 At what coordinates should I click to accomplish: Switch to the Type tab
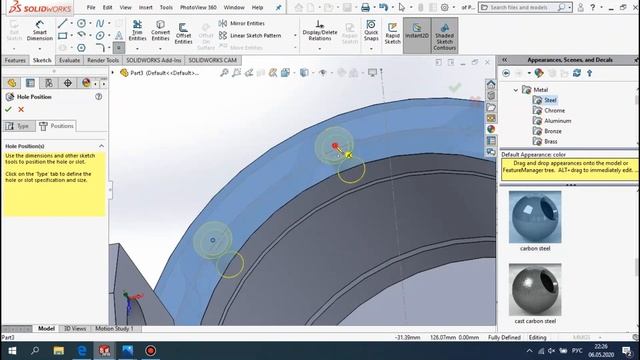click(x=18, y=126)
